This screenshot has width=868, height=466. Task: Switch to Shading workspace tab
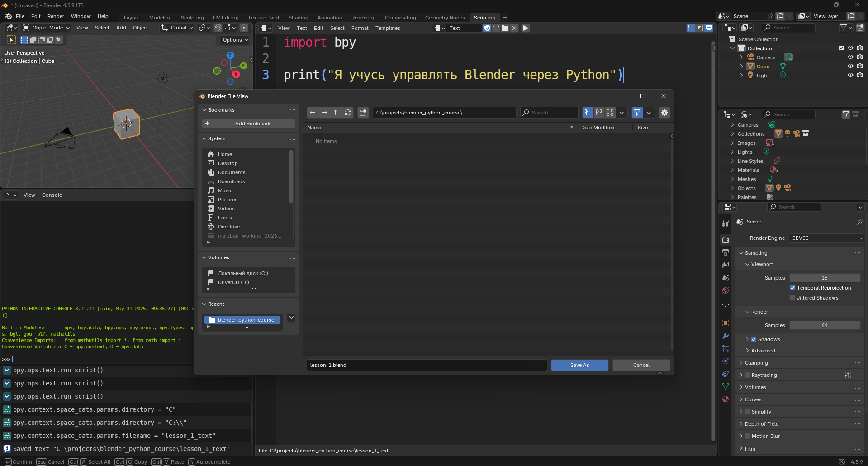(299, 18)
